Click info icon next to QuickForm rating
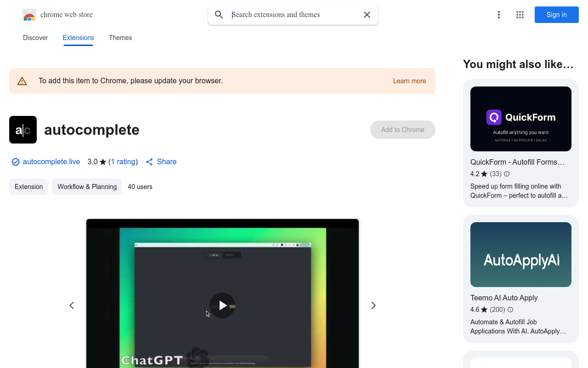This screenshot has width=588, height=368. click(507, 174)
